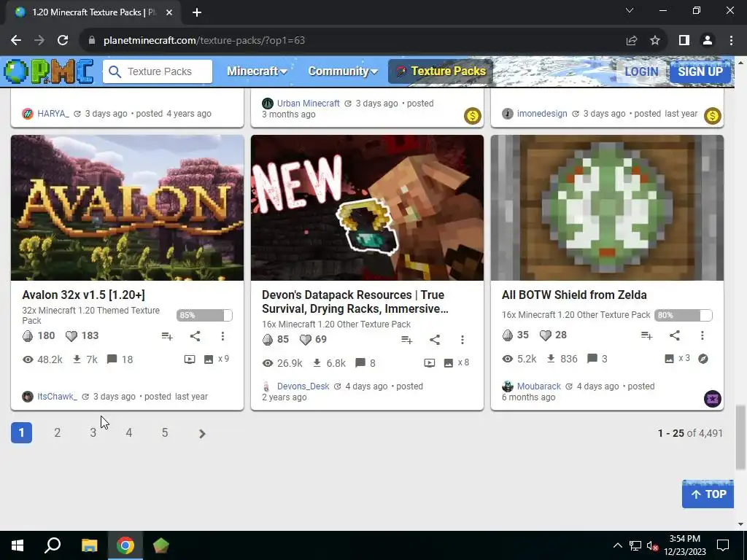Screen dimensions: 747x560
Task: Open All BOTW Shield from Zelda title
Action: pyautogui.click(x=574, y=295)
